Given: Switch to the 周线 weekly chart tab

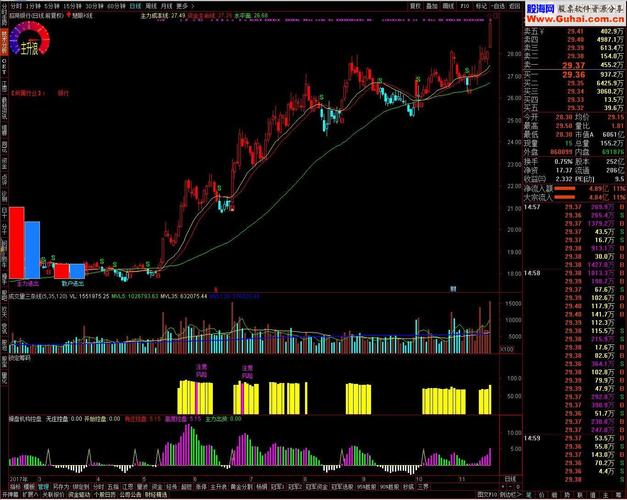Looking at the screenshot, I should 151,6.
